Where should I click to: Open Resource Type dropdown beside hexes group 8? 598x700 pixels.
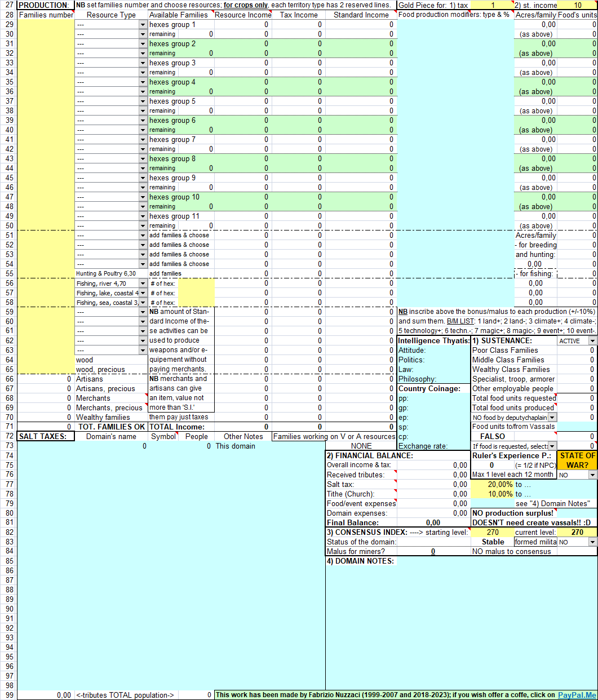point(143,159)
